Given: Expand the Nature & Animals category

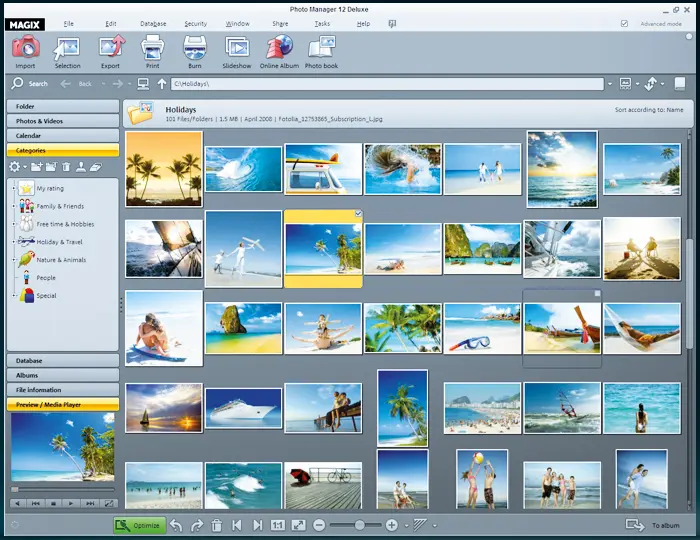Looking at the screenshot, I should point(13,260).
